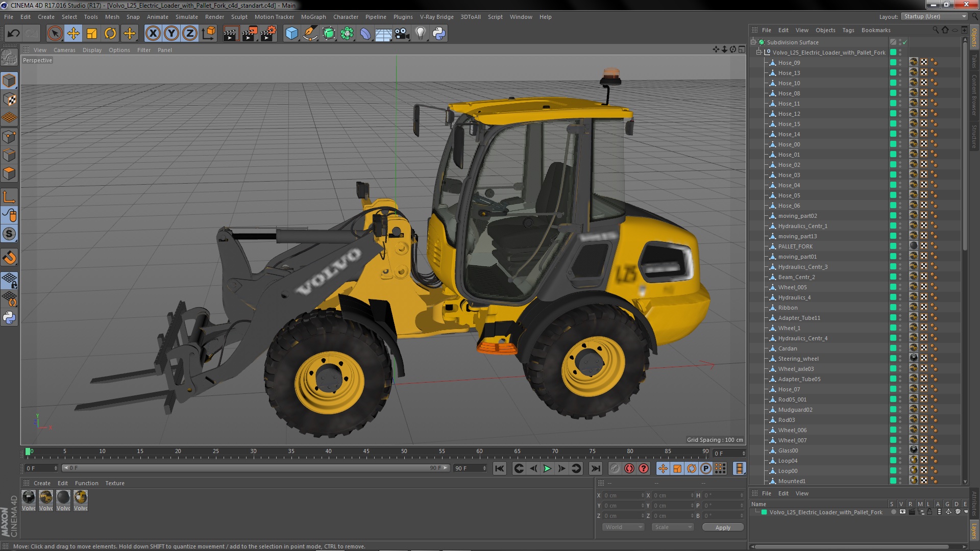Click the coordinate system icon

[209, 34]
